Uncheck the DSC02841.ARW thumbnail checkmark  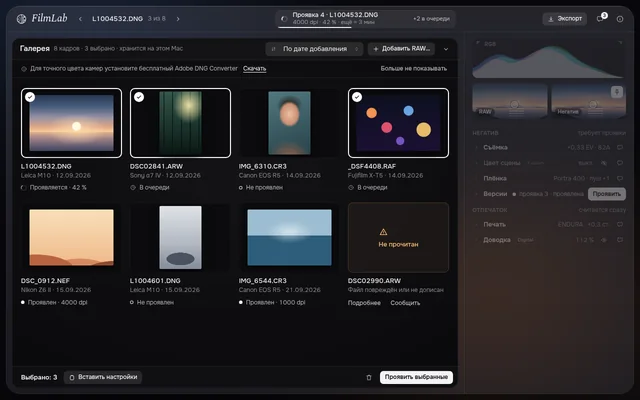[x=139, y=97]
